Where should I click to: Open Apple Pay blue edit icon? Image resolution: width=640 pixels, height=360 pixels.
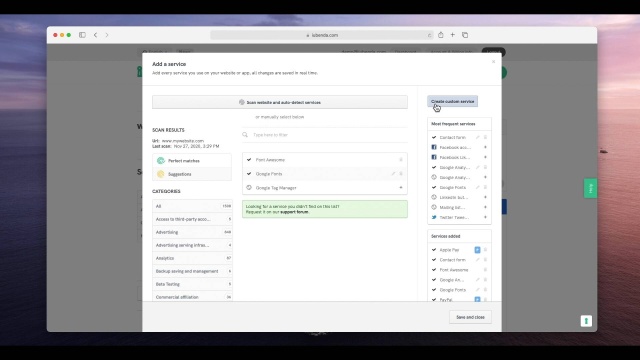click(477, 249)
